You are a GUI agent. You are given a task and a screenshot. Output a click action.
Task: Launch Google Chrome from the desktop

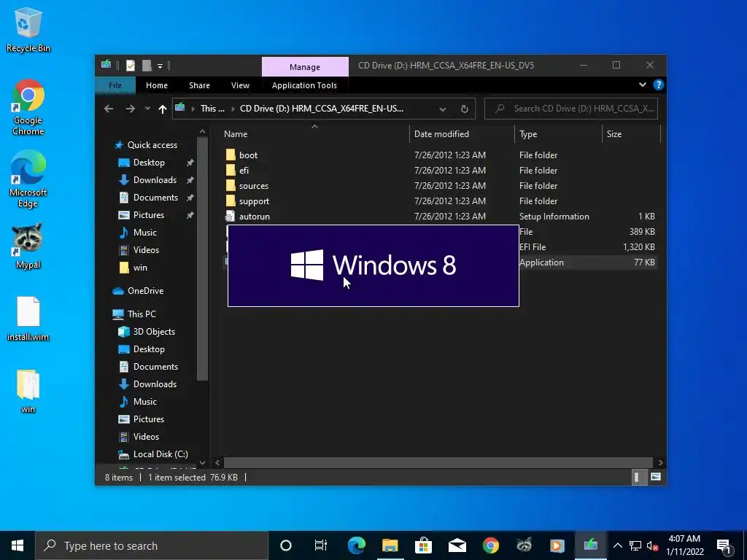[28, 107]
